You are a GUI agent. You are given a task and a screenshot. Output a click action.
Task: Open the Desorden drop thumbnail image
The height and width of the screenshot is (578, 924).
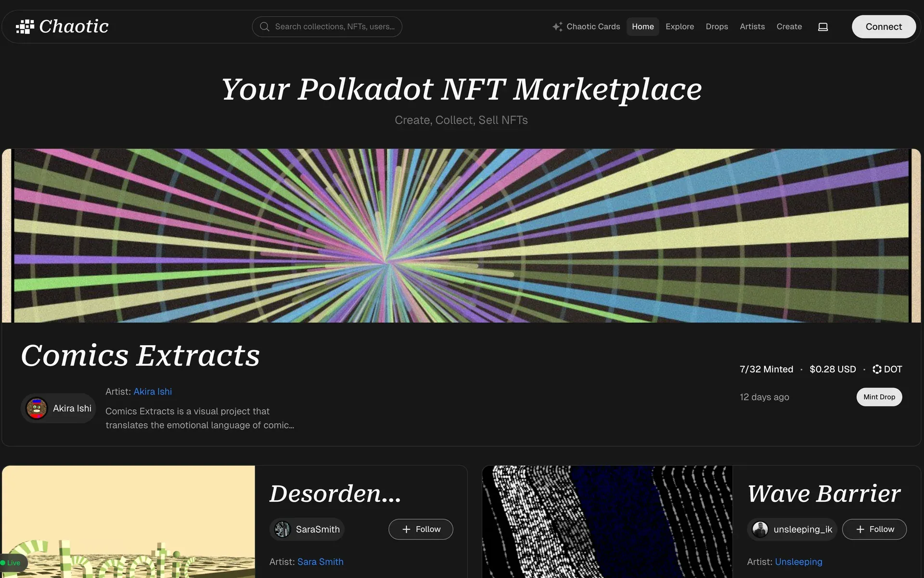click(x=128, y=522)
